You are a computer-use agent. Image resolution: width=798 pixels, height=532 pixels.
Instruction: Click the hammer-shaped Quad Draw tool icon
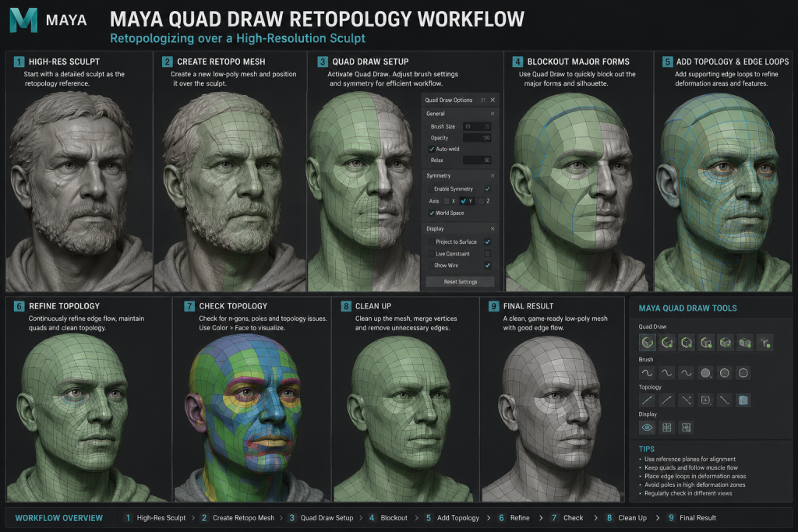pyautogui.click(x=764, y=343)
